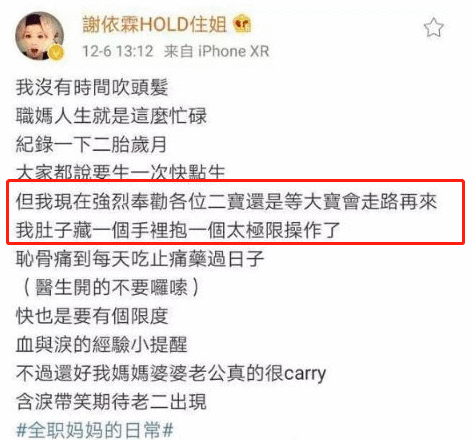Click the word carry in the post
The image size is (472, 440).
[304, 375]
